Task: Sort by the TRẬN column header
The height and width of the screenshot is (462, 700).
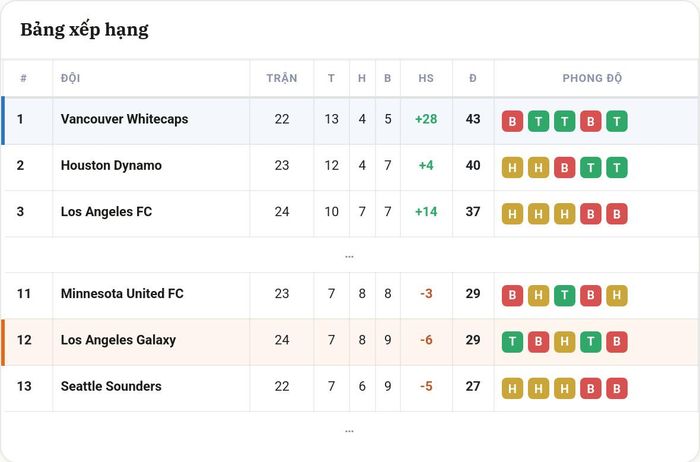Action: 282,78
